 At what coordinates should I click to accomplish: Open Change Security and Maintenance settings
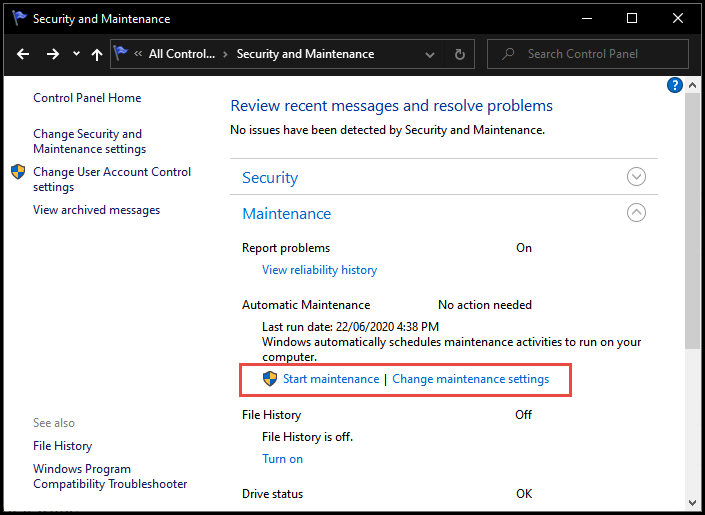[x=89, y=141]
